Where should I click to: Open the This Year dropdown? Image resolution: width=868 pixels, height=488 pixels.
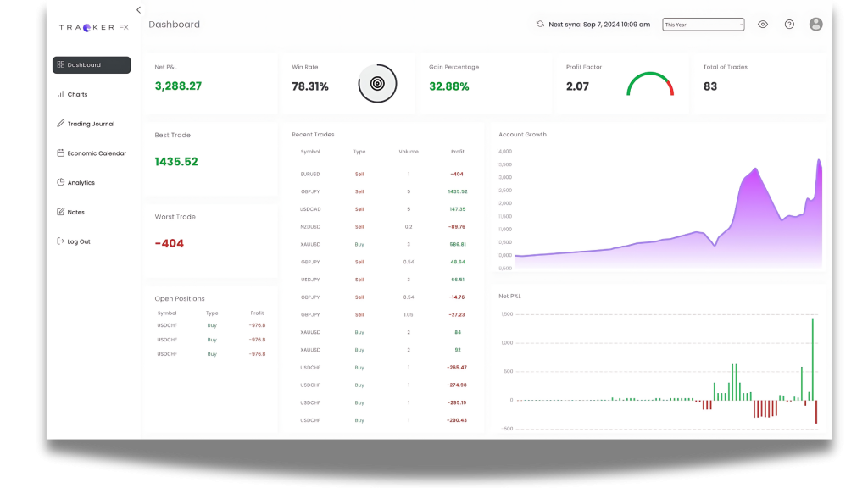[703, 25]
